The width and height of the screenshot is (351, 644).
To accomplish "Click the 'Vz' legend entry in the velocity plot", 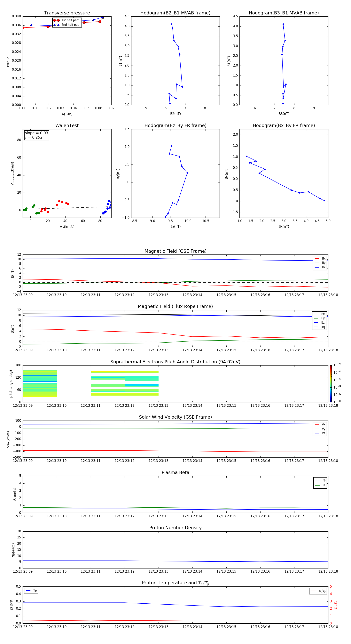I will pos(320,433).
